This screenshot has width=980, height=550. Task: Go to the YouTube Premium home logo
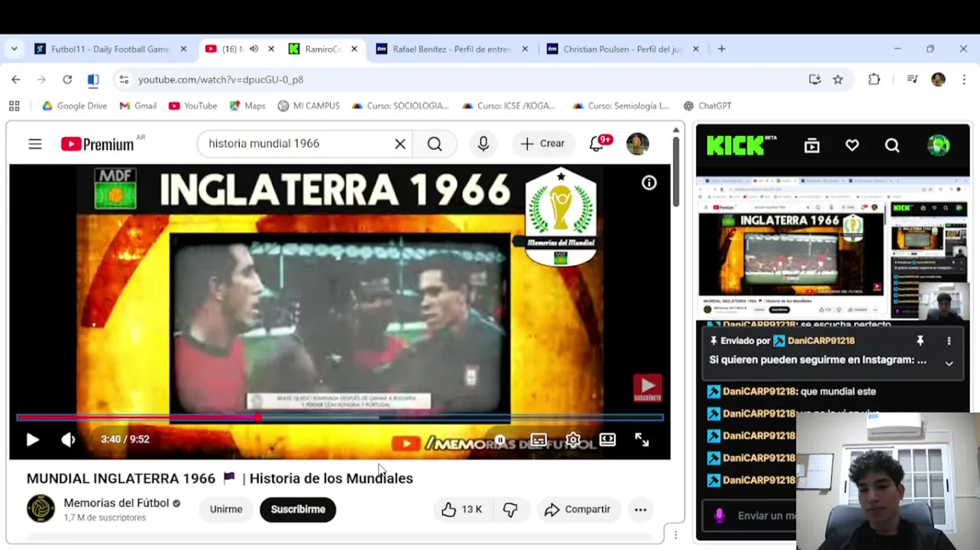coord(98,144)
